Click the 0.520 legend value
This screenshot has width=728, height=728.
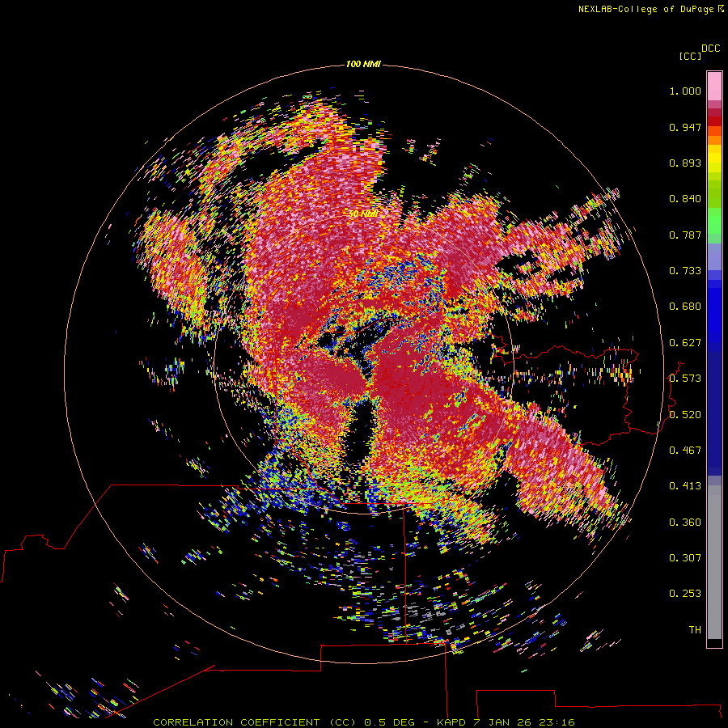point(685,415)
